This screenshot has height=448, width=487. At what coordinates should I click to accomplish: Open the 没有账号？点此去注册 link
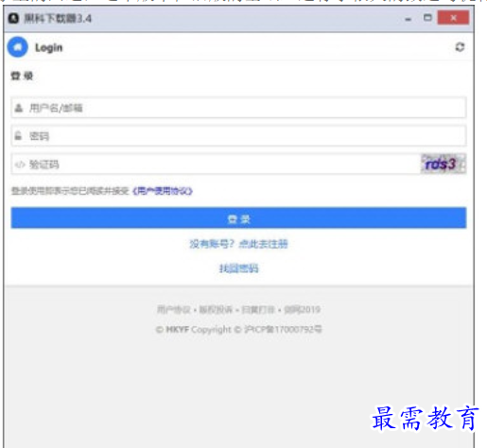click(x=238, y=244)
